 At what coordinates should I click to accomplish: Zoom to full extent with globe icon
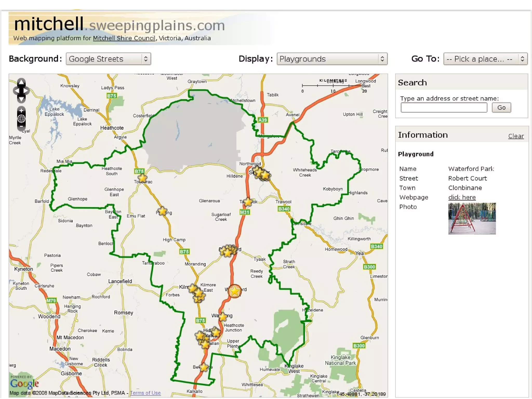click(x=21, y=119)
